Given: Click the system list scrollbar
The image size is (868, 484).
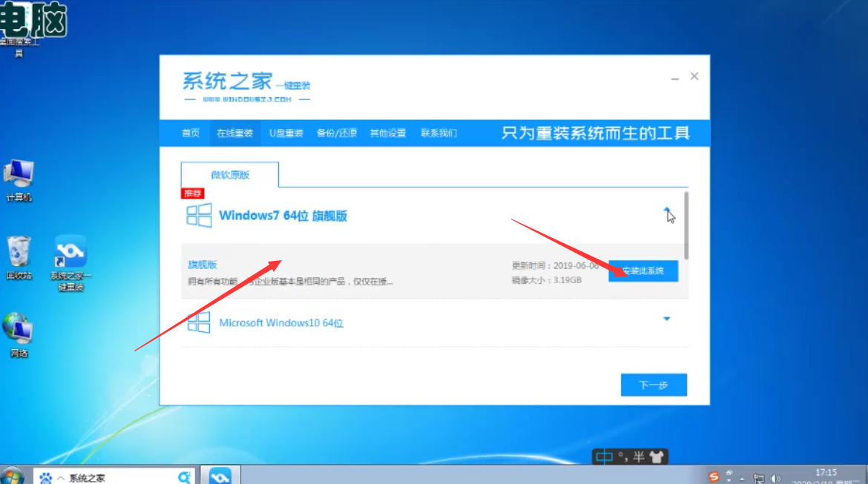Looking at the screenshot, I should [686, 225].
